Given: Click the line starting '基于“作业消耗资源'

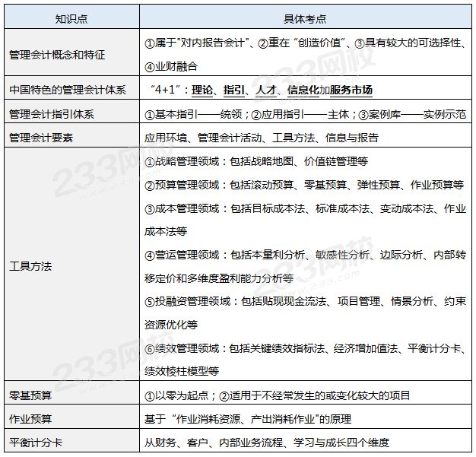Looking at the screenshot, I should tap(248, 419).
